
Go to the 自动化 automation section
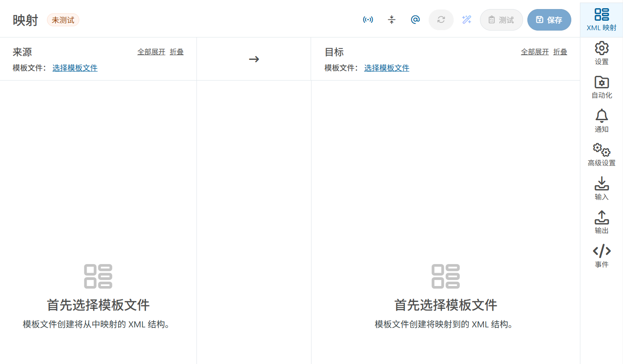601,87
